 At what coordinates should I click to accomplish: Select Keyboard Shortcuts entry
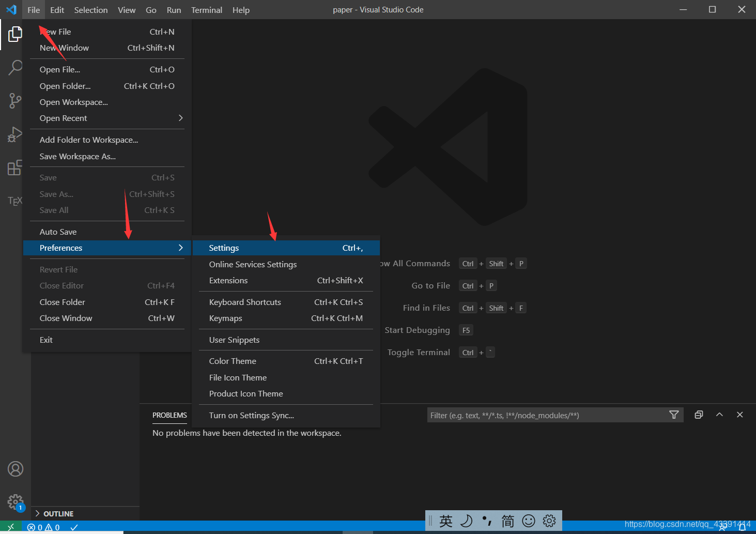click(x=286, y=302)
